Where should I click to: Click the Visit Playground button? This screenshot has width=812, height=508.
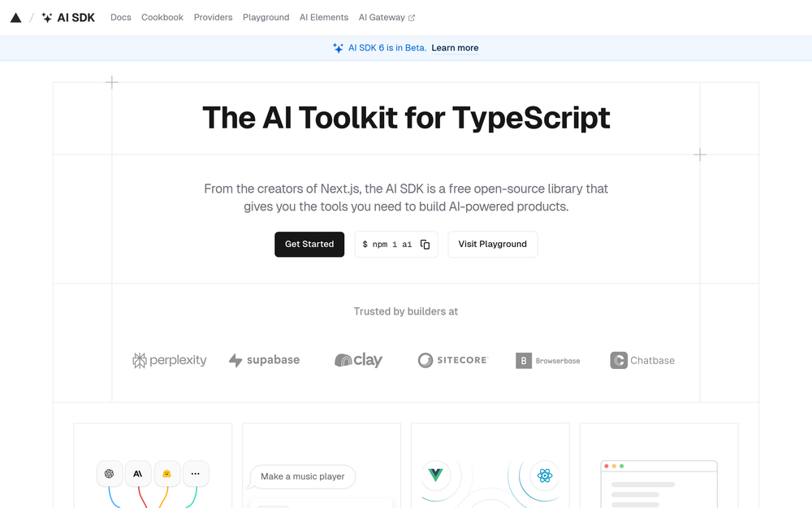click(493, 244)
